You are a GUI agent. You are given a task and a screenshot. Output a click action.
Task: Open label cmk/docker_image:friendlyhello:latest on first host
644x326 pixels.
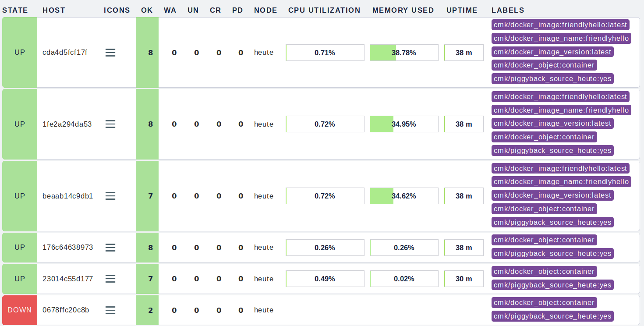(561, 25)
